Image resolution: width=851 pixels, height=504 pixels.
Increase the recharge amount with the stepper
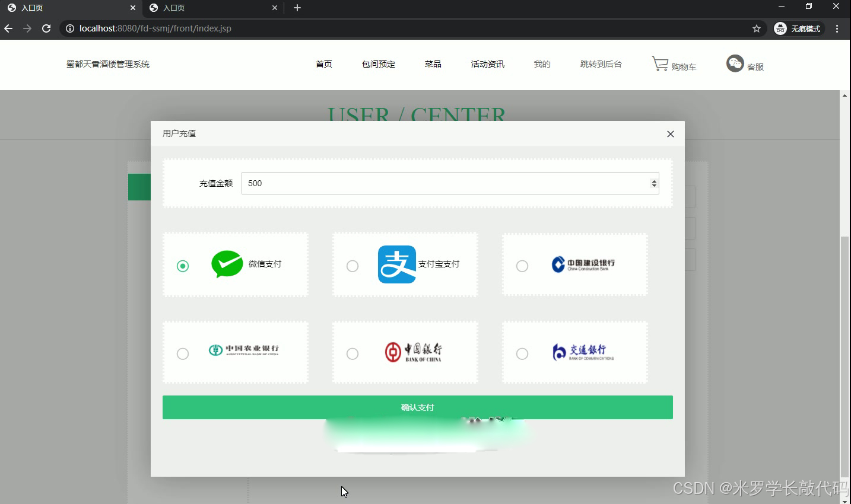click(x=653, y=180)
